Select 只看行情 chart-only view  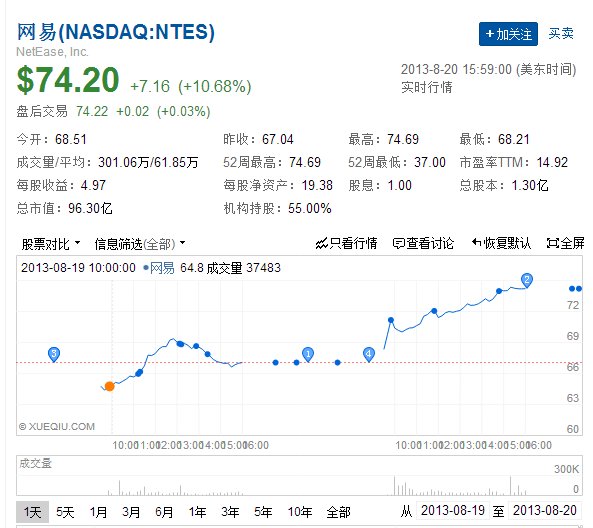(x=346, y=243)
